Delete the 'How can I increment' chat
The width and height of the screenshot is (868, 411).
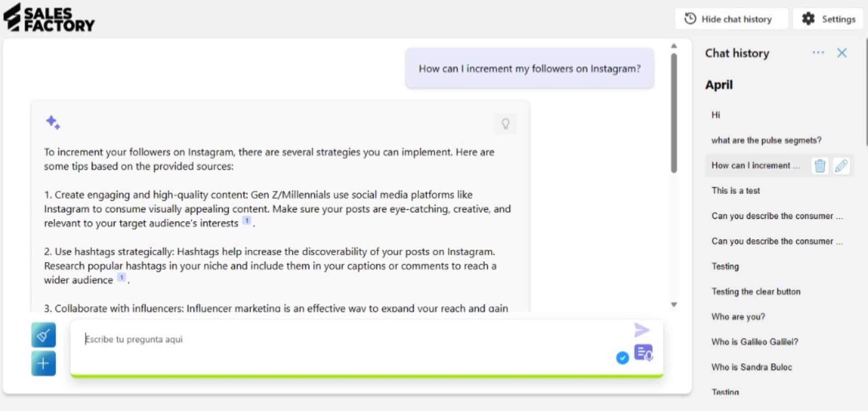coord(820,166)
